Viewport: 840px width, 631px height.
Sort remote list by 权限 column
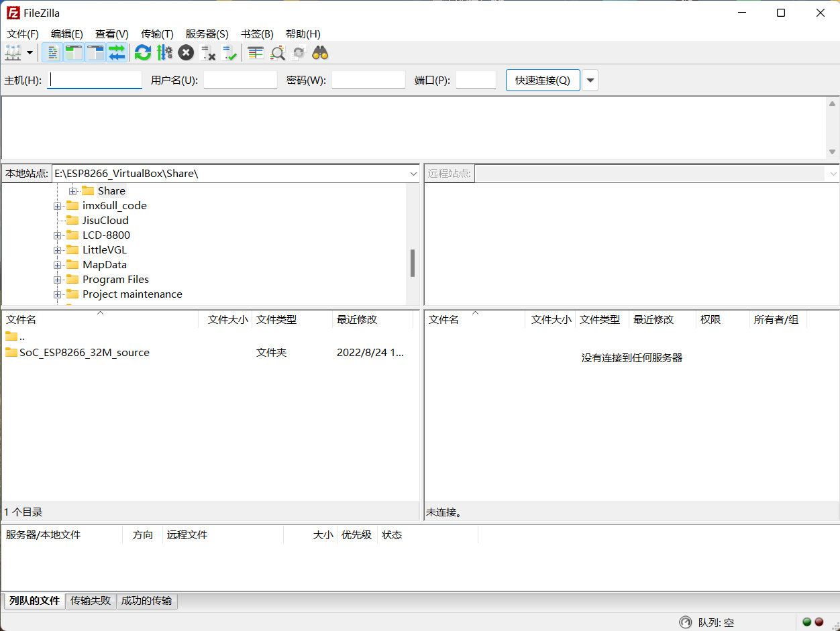pyautogui.click(x=723, y=320)
